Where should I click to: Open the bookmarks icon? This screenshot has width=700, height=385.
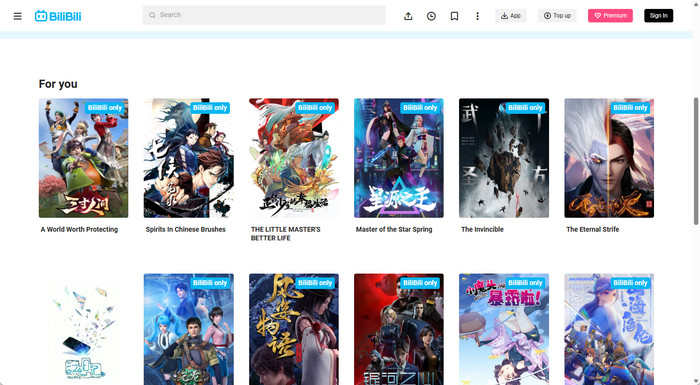pyautogui.click(x=454, y=16)
